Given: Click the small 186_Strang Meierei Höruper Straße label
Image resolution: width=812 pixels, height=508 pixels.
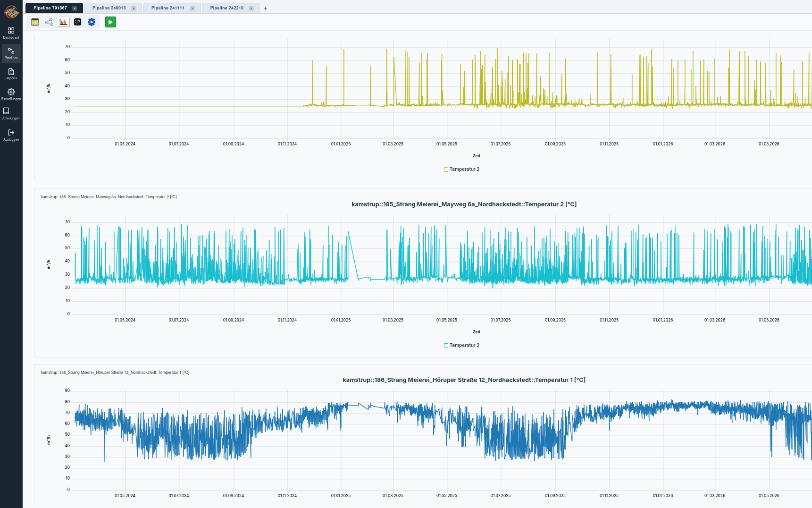Looking at the screenshot, I should tap(115, 373).
